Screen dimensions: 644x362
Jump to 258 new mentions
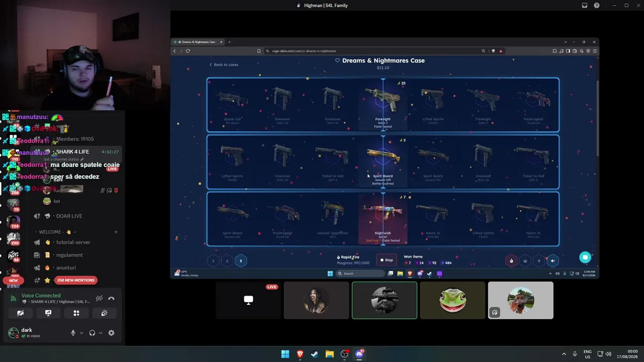(76, 280)
